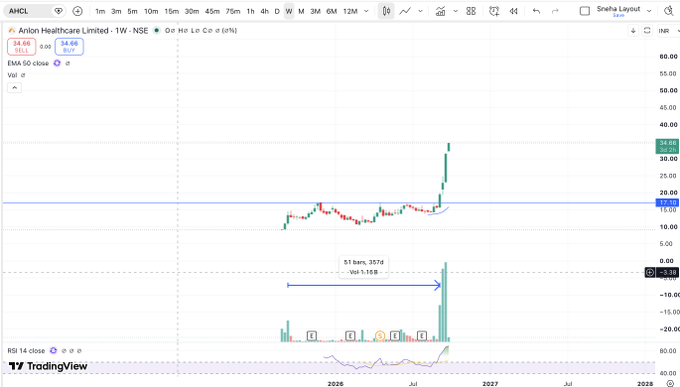The image size is (680, 387).
Task: Expand the time interval dropdown arrow
Action: pyautogui.click(x=366, y=11)
